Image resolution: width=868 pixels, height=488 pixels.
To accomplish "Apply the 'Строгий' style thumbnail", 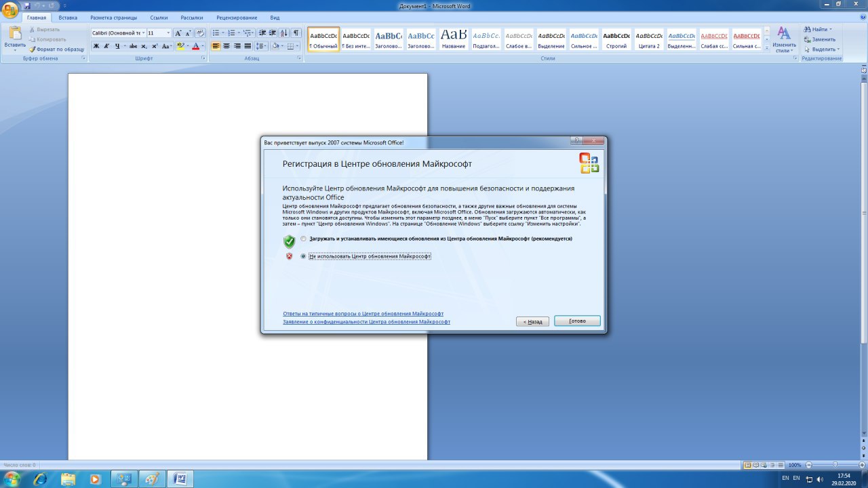I will [616, 39].
